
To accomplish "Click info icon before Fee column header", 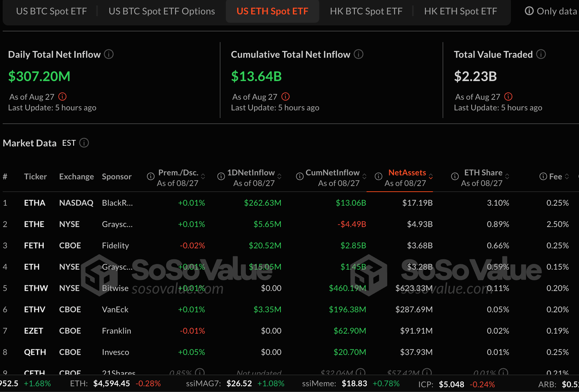I will point(543,176).
